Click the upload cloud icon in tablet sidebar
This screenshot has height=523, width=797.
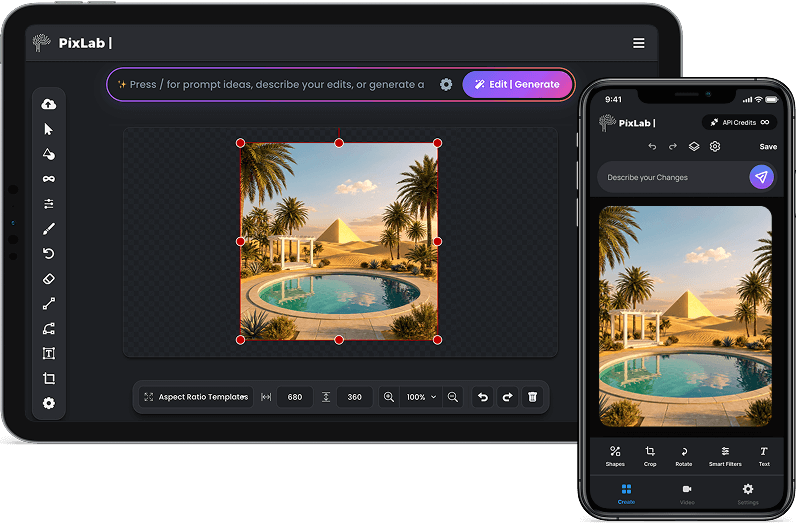pyautogui.click(x=48, y=104)
